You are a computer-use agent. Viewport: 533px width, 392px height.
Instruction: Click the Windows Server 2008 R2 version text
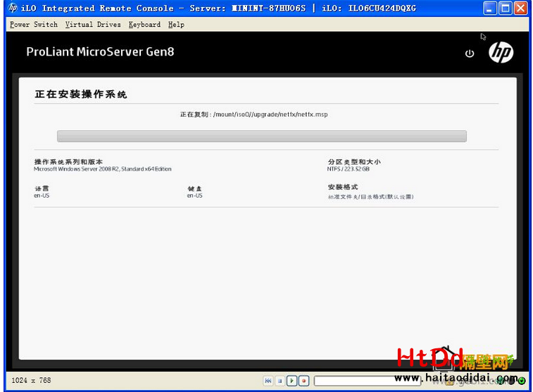pos(102,169)
